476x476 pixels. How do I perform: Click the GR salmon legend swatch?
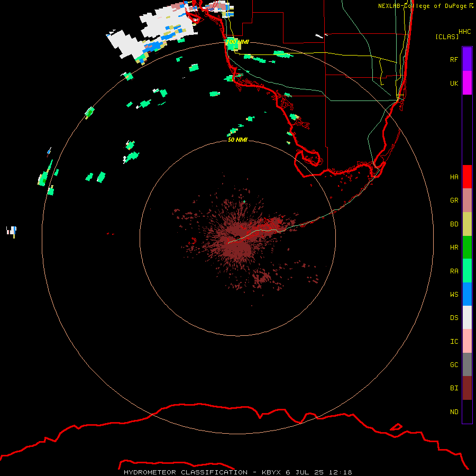click(467, 200)
